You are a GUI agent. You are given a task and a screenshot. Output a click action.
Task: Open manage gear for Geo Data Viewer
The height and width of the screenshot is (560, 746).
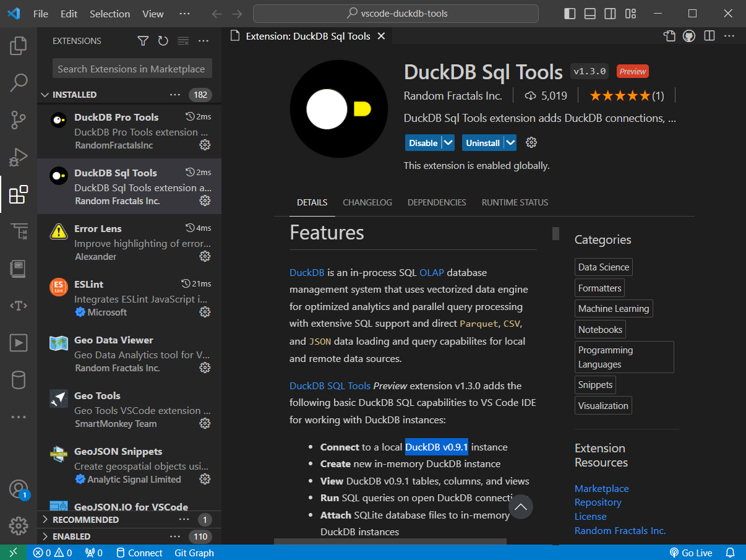click(205, 368)
